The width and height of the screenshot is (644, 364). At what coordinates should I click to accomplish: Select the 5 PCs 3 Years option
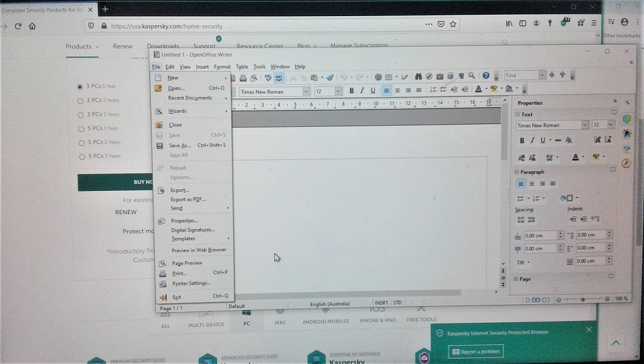click(82, 157)
